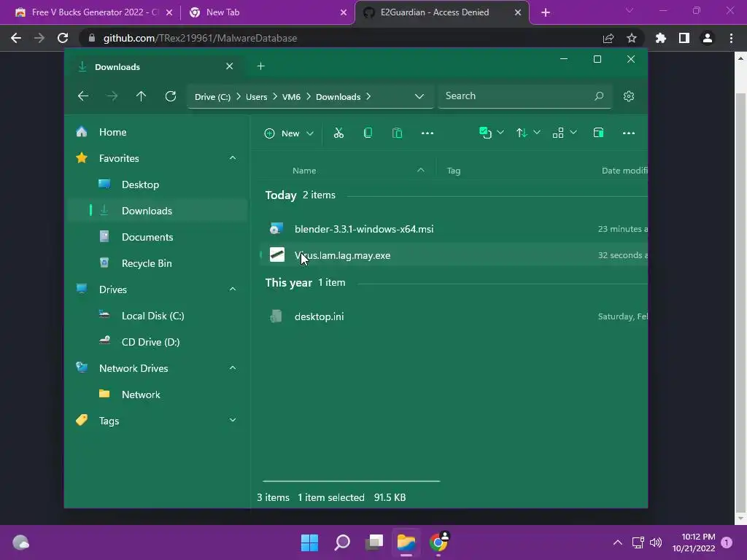Screen dimensions: 747x560
Task: Collapse the Favorites section
Action: [x=233, y=158]
